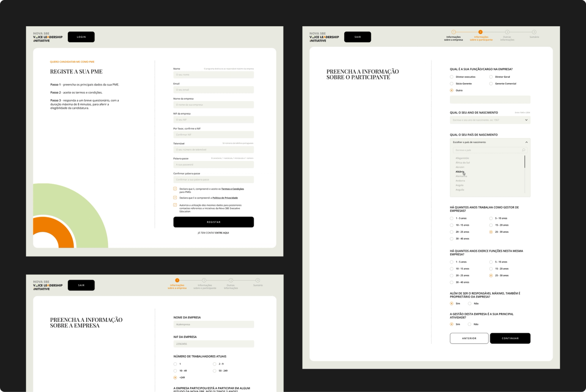The image size is (586, 392).
Task: Click the Nome da empresa field on registration form
Action: (x=214, y=105)
